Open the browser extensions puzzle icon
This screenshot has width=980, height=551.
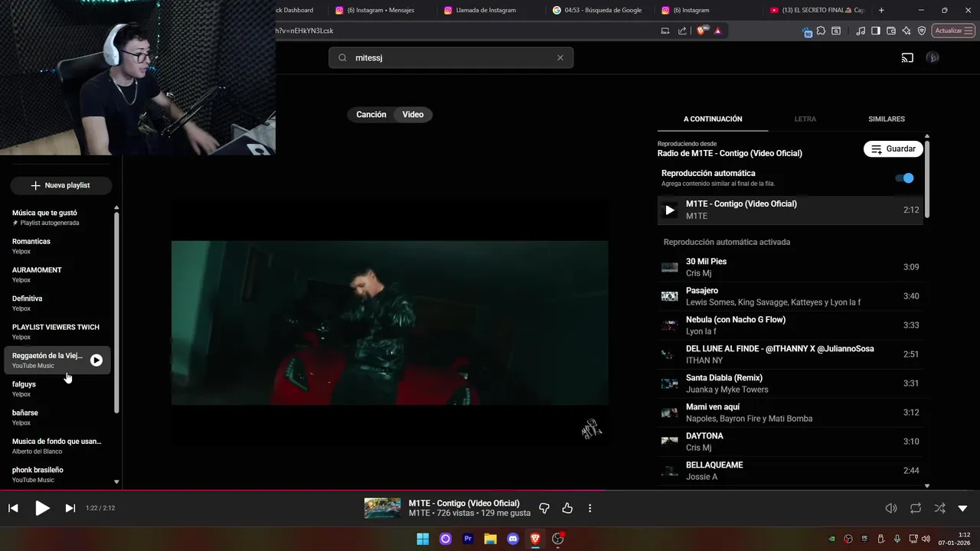(821, 31)
